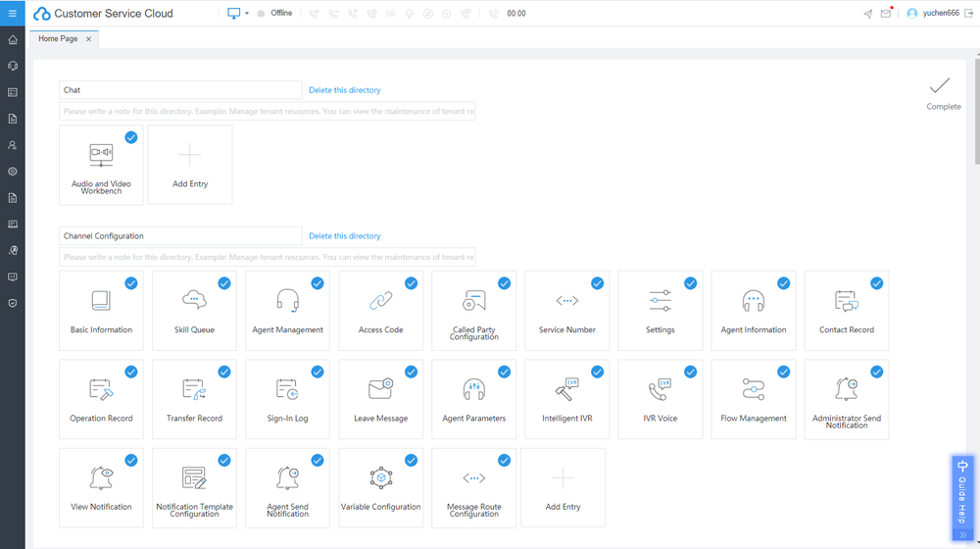
Task: Add Entry to the Channel Configuration directory
Action: tap(563, 487)
